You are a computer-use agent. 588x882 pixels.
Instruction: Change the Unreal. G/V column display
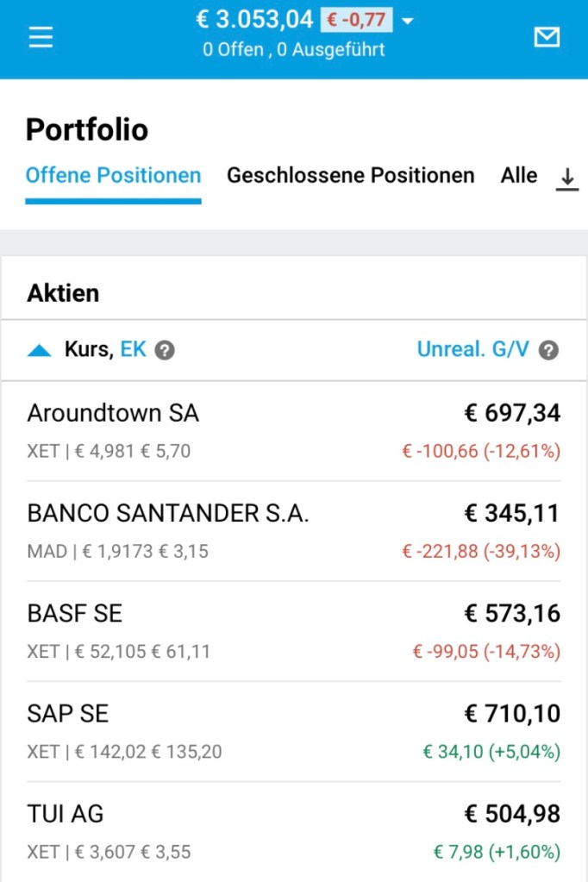click(x=473, y=350)
